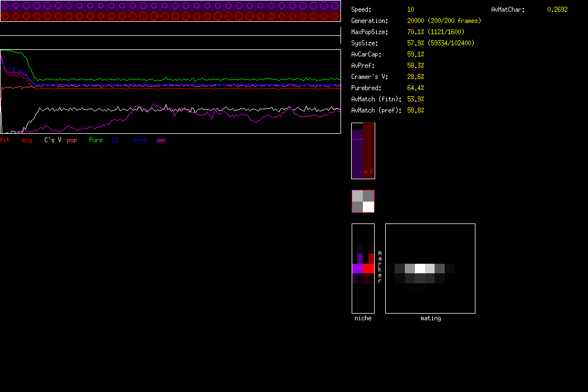Click the bright purple niche cell
Image resolution: width=588 pixels, height=392 pixels.
tap(357, 269)
